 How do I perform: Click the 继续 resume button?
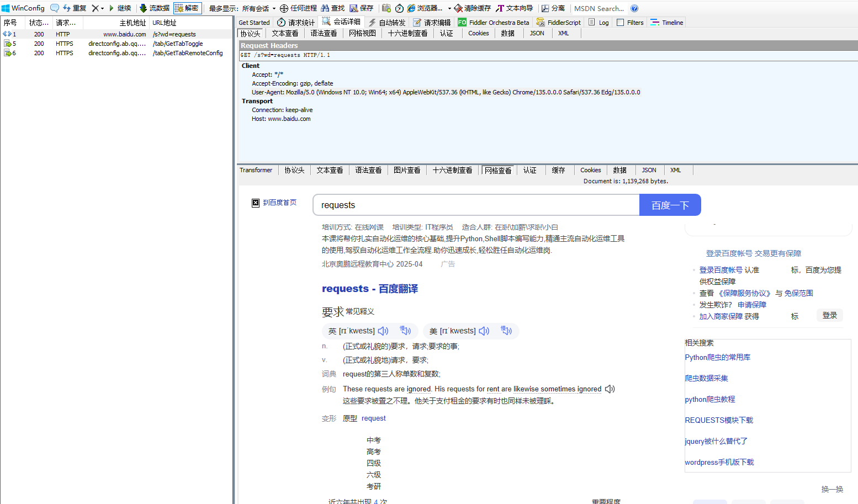point(120,8)
